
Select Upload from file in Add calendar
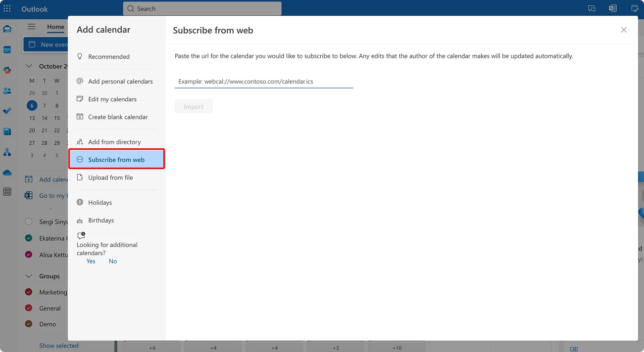[110, 177]
